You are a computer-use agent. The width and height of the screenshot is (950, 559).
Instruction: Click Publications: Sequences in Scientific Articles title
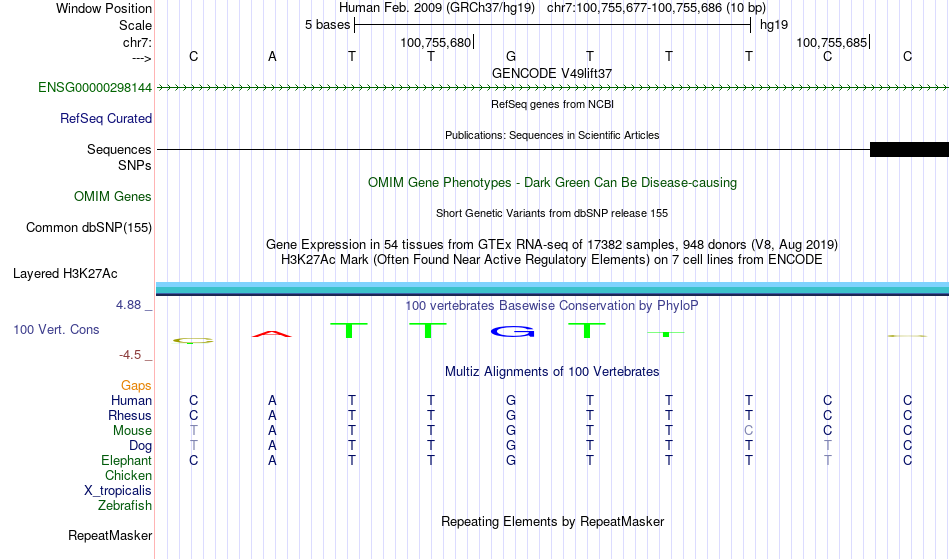coord(552,135)
